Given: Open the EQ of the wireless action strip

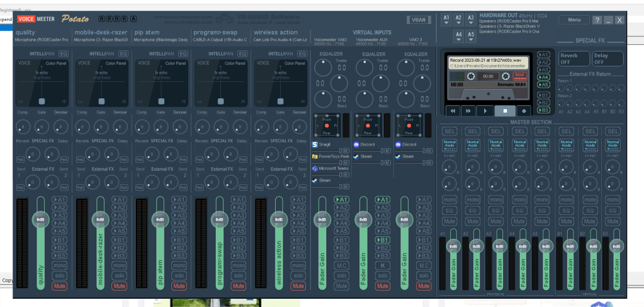Looking at the screenshot, I should point(302,54).
